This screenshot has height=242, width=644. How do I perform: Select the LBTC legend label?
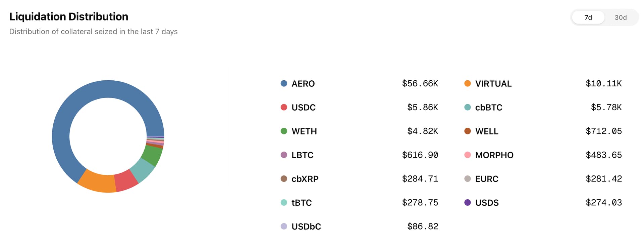(x=302, y=155)
